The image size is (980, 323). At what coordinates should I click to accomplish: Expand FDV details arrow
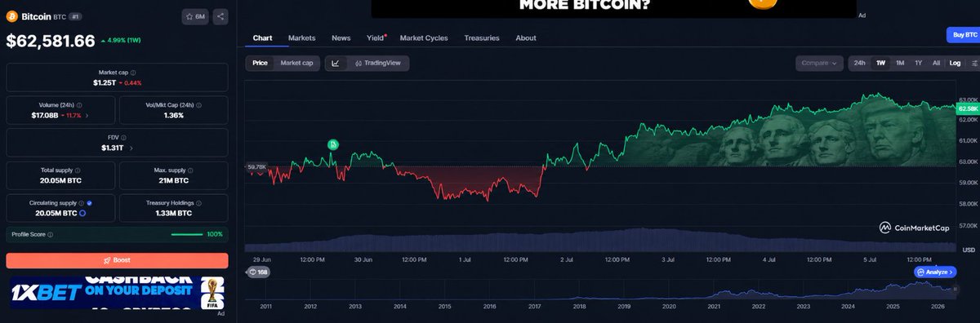point(131,148)
